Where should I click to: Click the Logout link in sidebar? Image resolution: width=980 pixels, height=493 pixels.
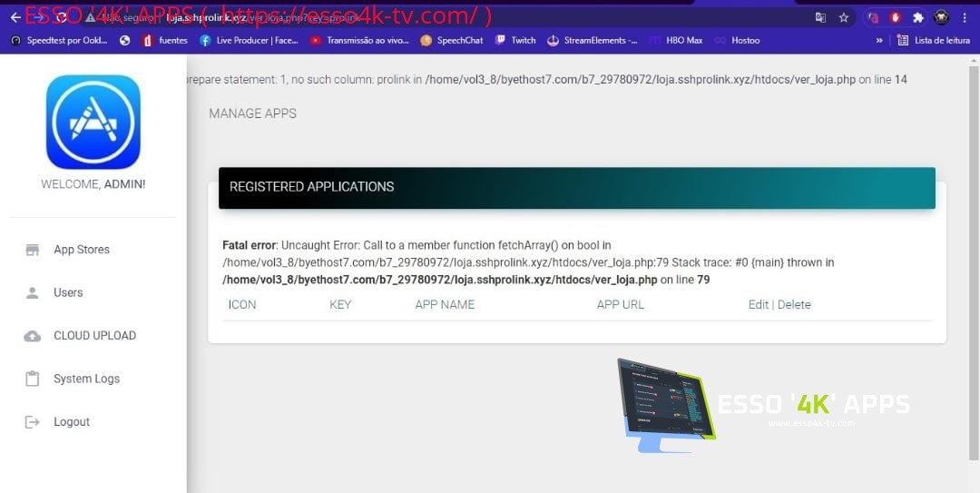pos(71,422)
